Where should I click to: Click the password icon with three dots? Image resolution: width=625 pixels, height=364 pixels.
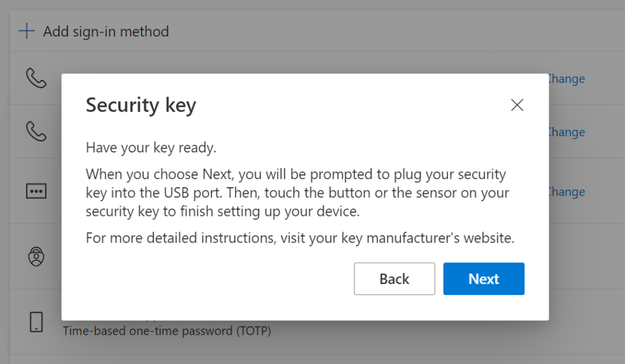pyautogui.click(x=36, y=191)
